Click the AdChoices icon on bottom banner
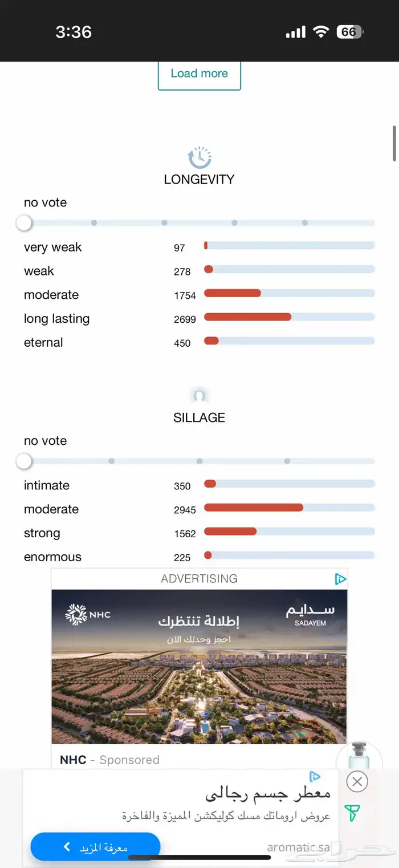 click(315, 776)
